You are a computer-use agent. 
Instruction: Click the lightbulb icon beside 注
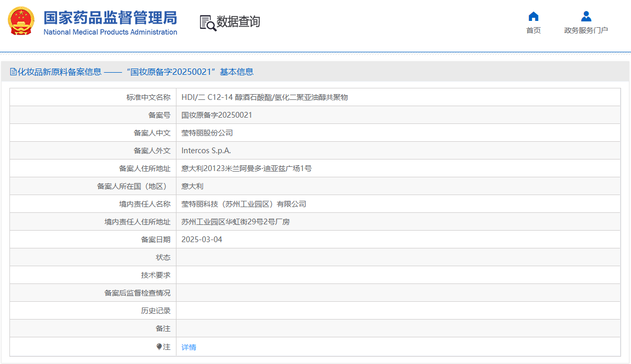(x=159, y=347)
